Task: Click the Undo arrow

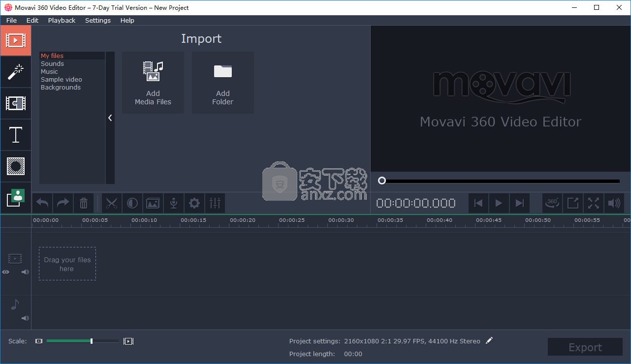Action: tap(43, 203)
